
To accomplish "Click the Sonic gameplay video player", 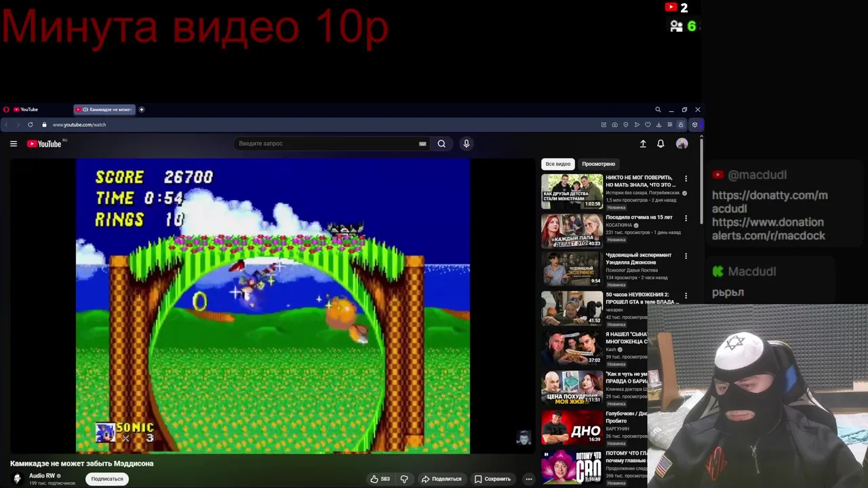I will tap(273, 306).
